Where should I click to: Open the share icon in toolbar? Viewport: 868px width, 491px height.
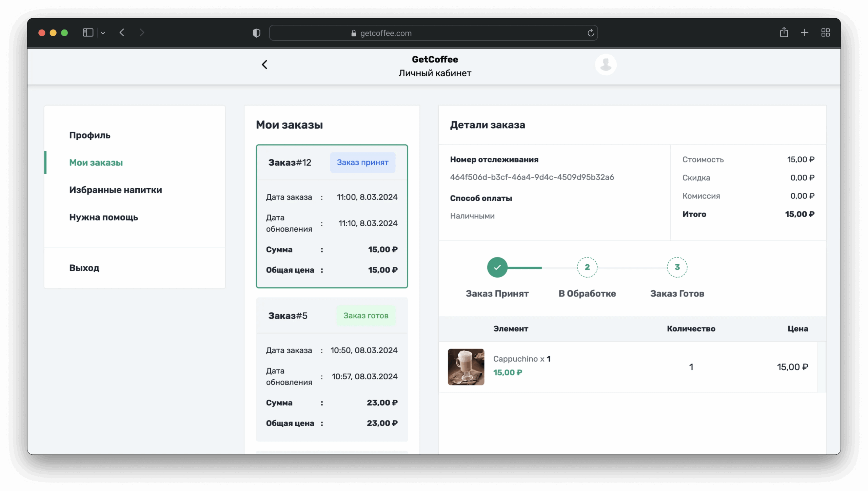click(784, 33)
